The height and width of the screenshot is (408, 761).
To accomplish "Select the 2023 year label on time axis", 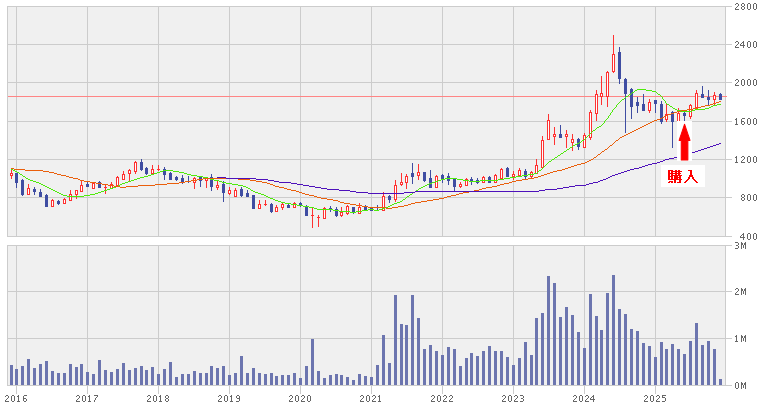I will pyautogui.click(x=513, y=398).
